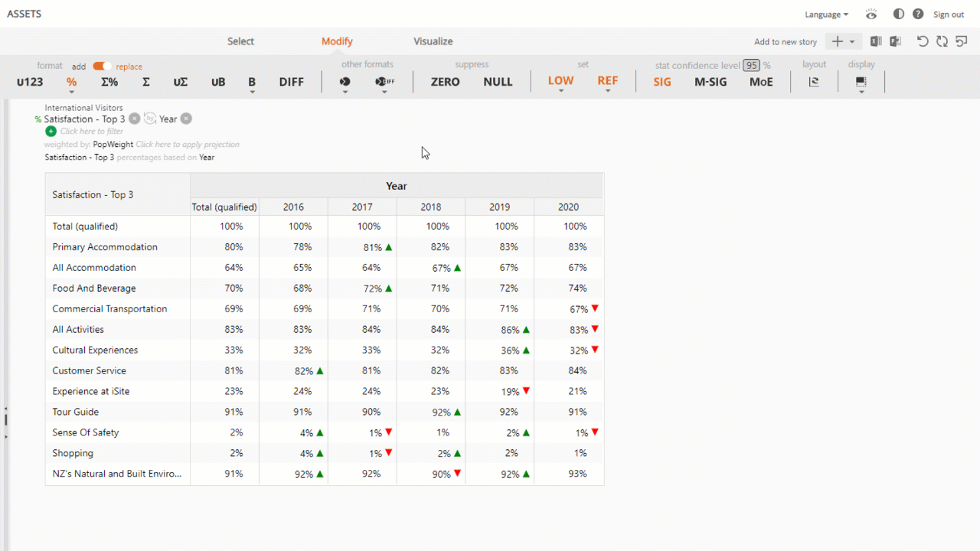Export table to PowerPoint
980x551 pixels.
point(894,41)
